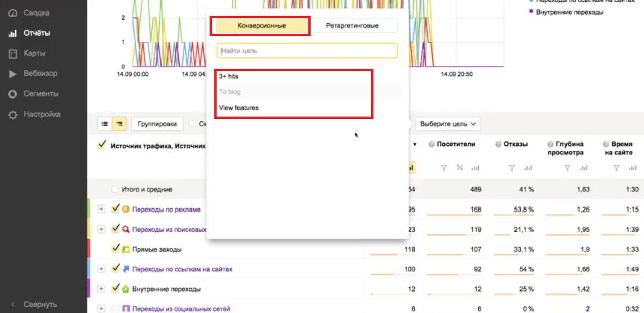Click the Прямые заходы row label
The width and height of the screenshot is (644, 313).
(x=157, y=249)
